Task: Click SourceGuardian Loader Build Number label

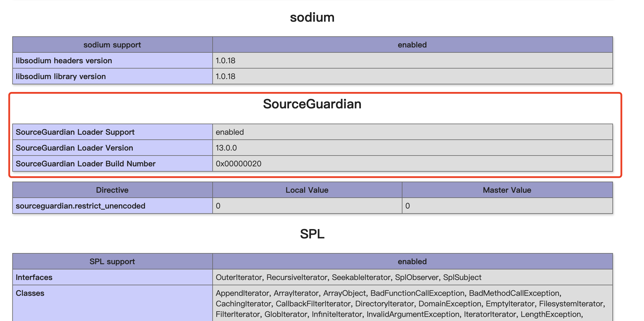Action: [85, 164]
